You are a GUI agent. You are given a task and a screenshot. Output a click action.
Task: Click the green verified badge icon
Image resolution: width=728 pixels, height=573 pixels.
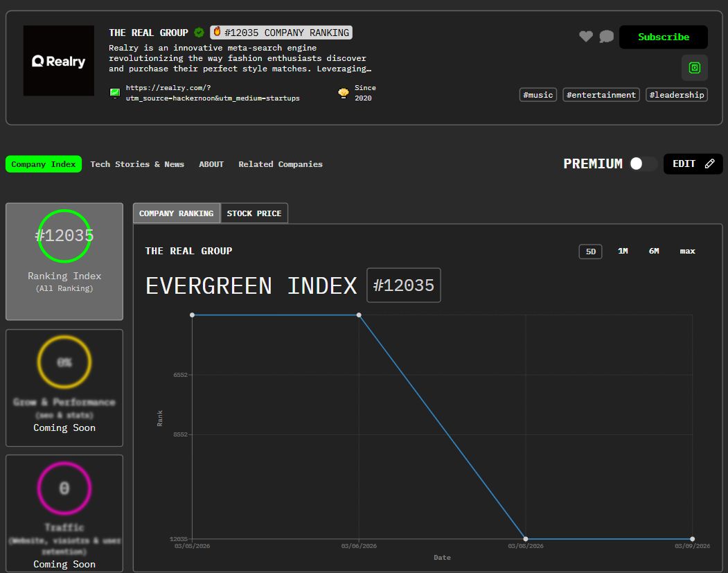pos(199,33)
